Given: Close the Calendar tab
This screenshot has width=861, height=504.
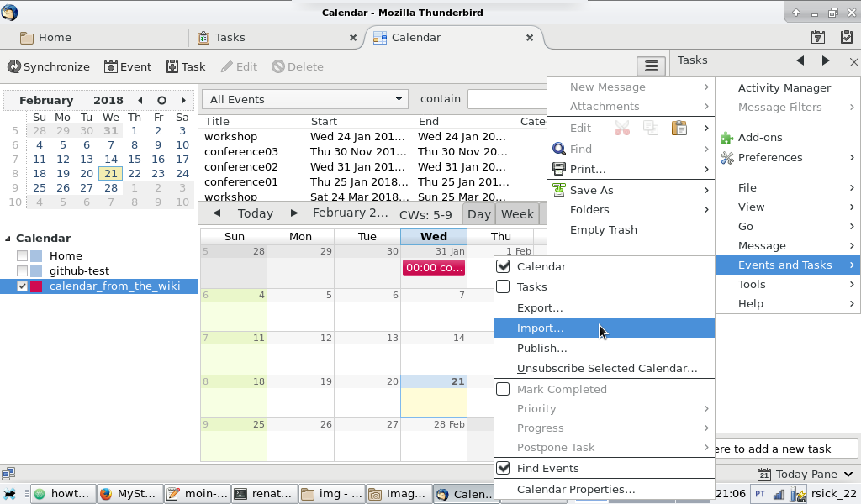Looking at the screenshot, I should coord(530,37).
